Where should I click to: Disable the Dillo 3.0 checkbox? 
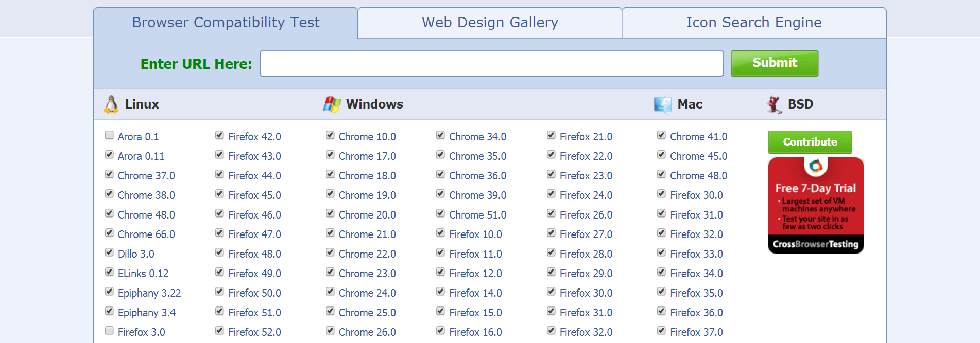pyautogui.click(x=109, y=252)
